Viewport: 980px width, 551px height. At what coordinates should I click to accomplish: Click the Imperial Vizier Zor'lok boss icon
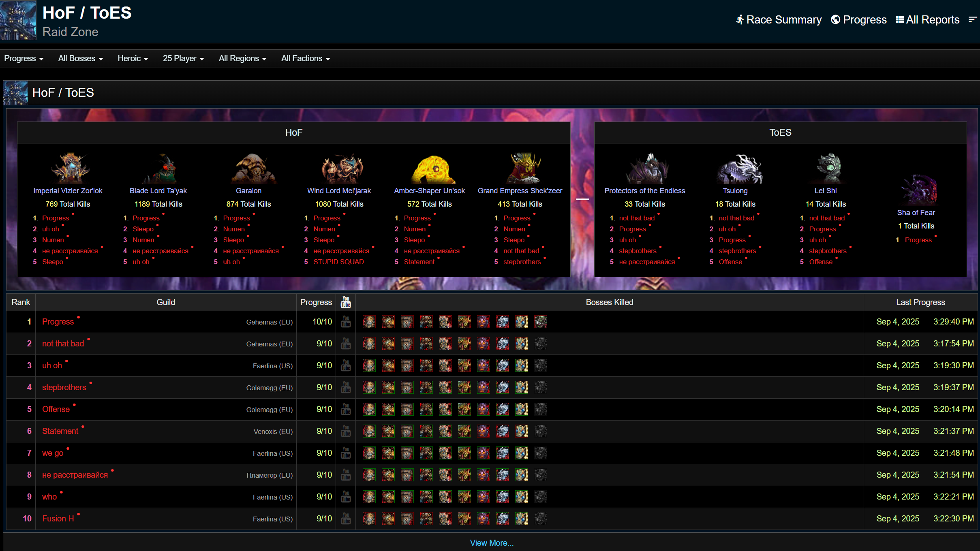(x=68, y=168)
